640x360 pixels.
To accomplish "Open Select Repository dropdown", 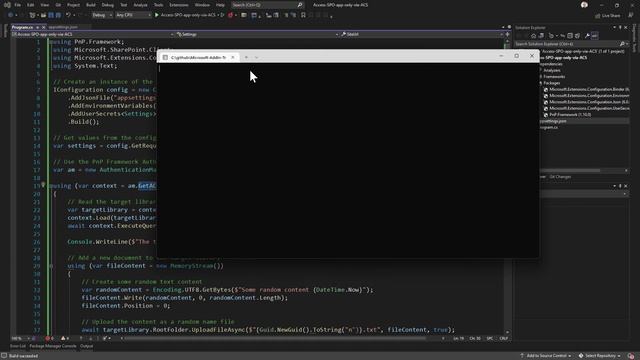I will click(x=600, y=356).
